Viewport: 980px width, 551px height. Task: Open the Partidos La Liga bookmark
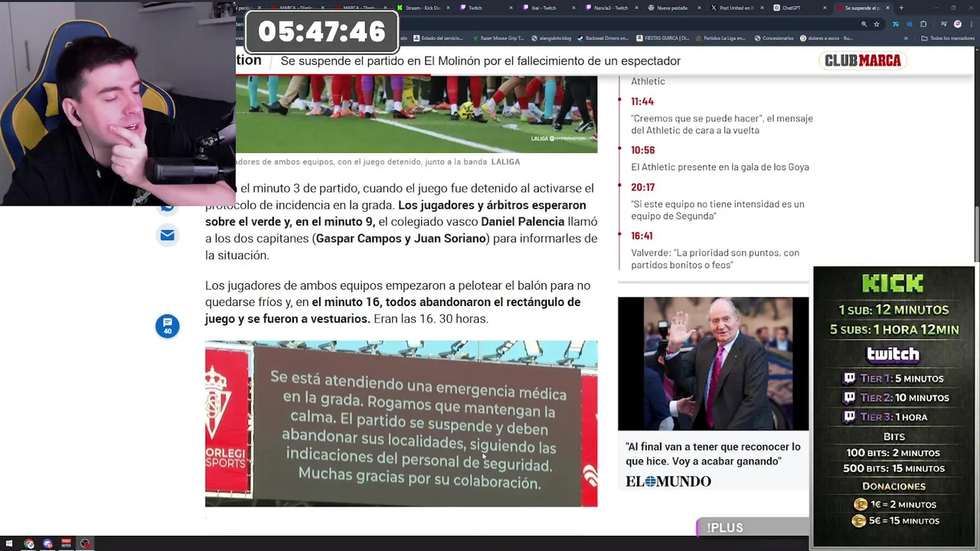(x=720, y=38)
